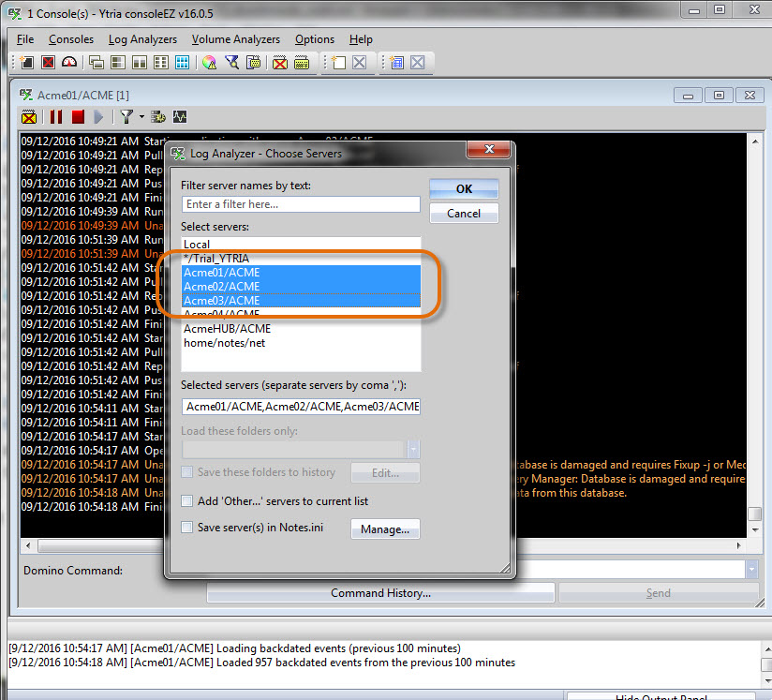The image size is (772, 700).
Task: Click the white square with star toolbar icon
Action: click(339, 63)
